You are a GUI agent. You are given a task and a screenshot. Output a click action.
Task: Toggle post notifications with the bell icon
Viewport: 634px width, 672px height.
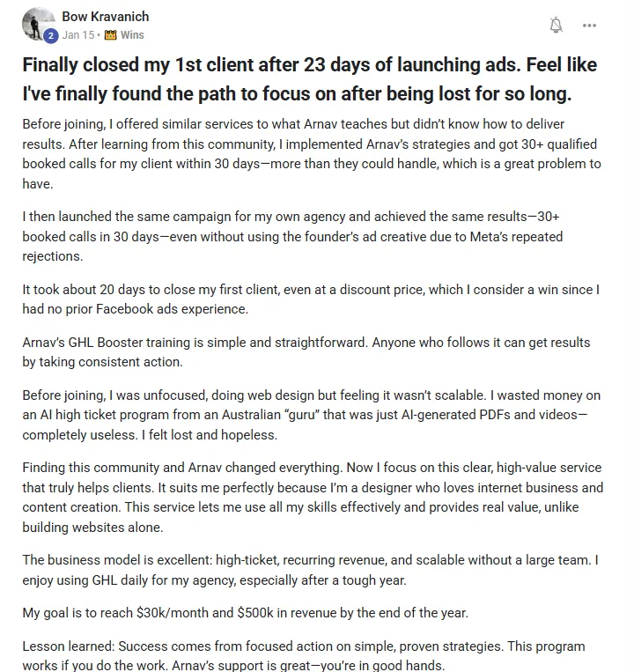[556, 25]
